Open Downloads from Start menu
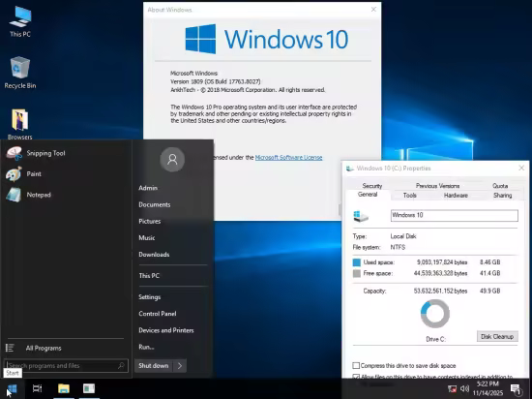 click(154, 255)
